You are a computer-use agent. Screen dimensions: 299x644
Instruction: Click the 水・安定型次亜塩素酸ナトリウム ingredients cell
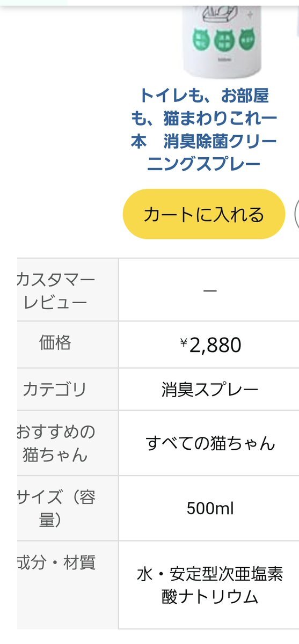click(210, 585)
